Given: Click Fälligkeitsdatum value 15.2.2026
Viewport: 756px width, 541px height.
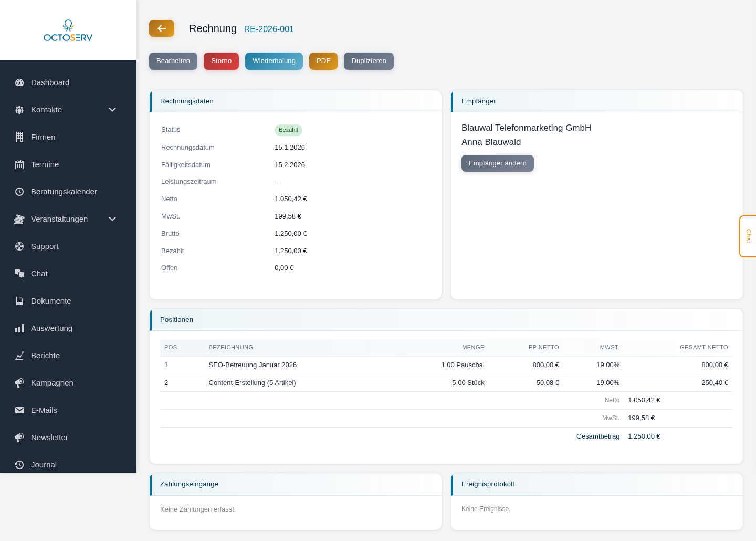Looking at the screenshot, I should pos(290,165).
